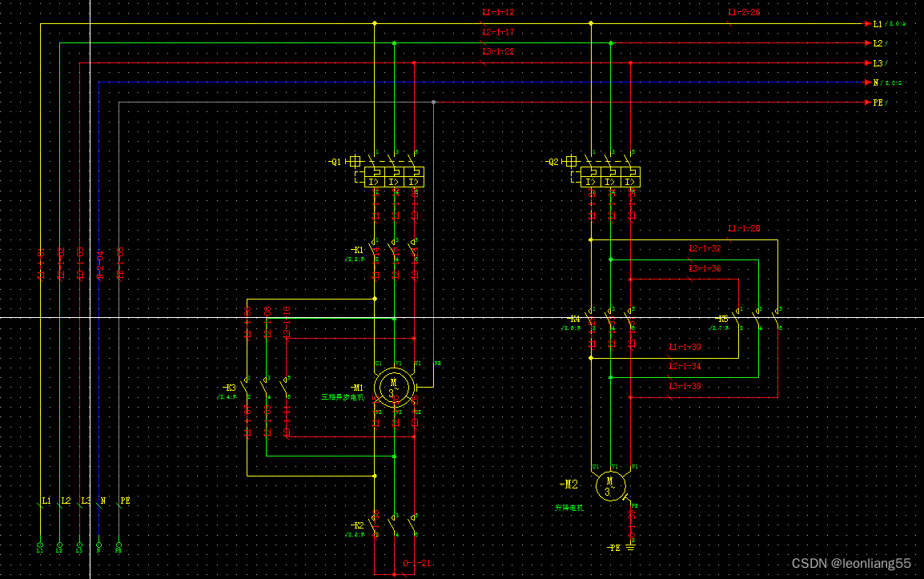Click the wire label L3-1-38

685,386
